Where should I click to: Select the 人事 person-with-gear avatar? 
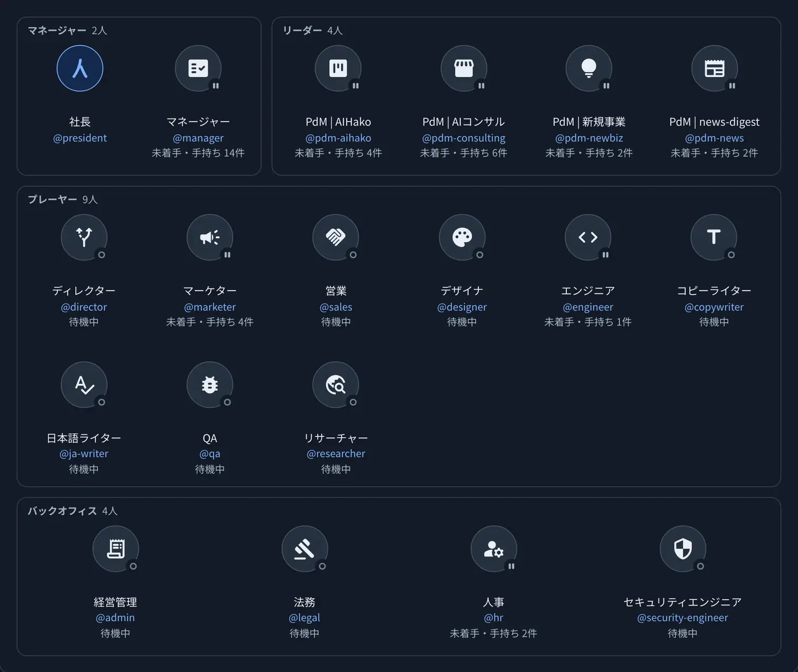pos(493,549)
